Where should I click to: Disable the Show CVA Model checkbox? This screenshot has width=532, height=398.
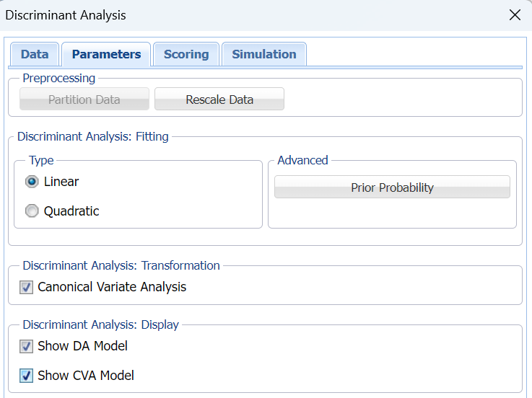point(27,376)
